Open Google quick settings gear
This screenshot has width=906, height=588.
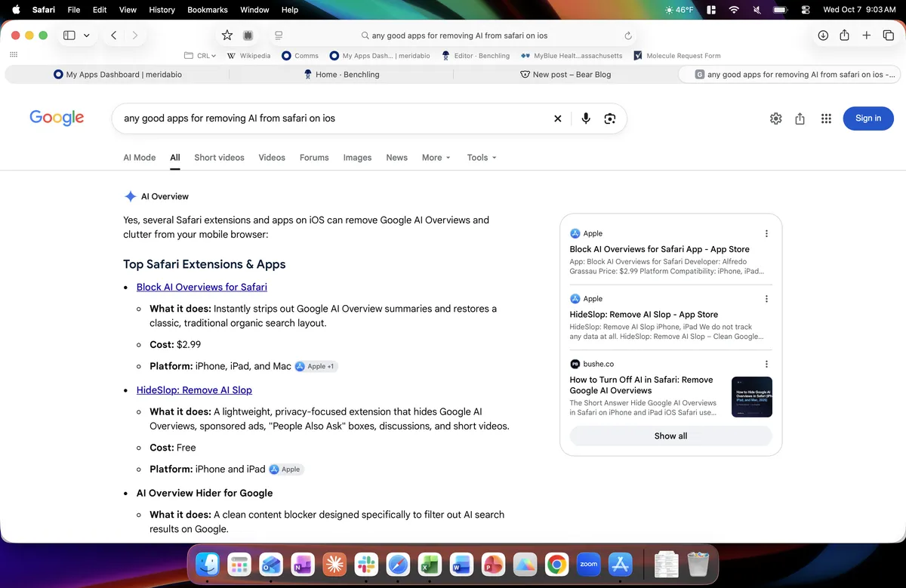[x=776, y=119]
